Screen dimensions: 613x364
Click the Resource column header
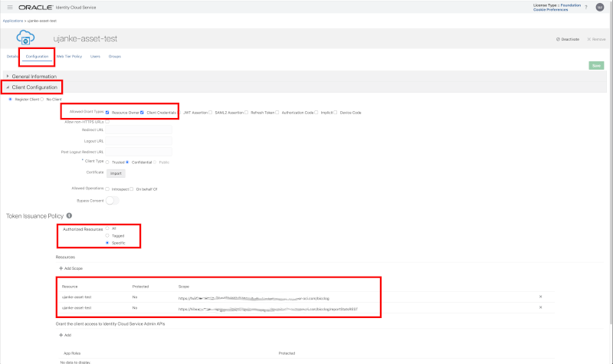click(x=70, y=287)
